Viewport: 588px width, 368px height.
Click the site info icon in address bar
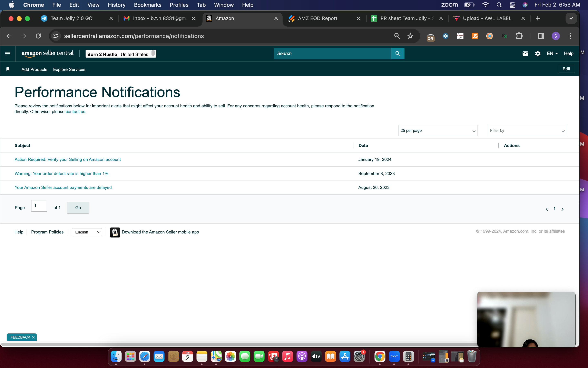56,36
